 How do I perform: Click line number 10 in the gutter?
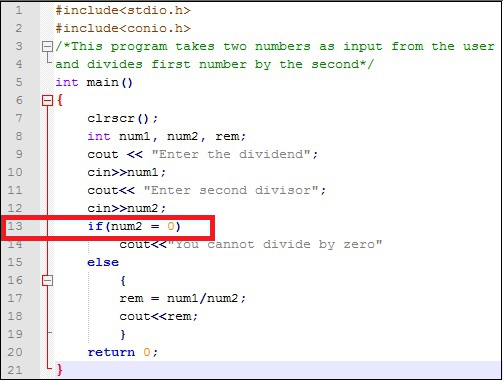(x=15, y=172)
